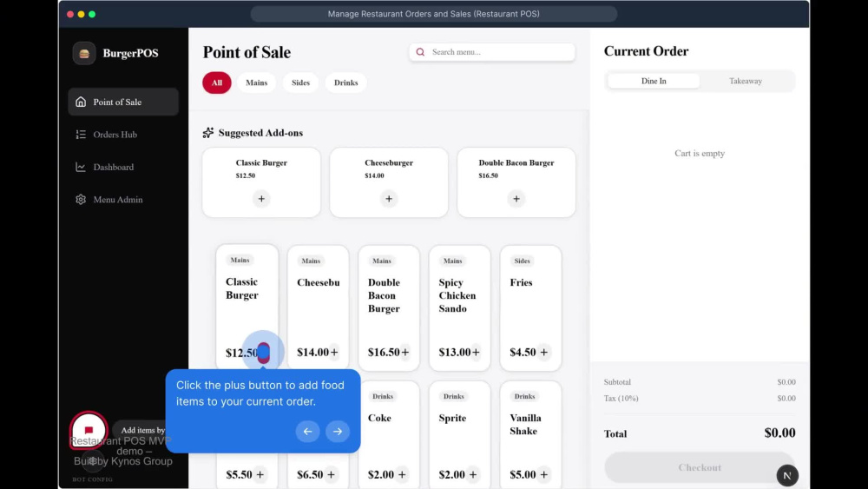Switch order type to Dine In

[x=654, y=81]
